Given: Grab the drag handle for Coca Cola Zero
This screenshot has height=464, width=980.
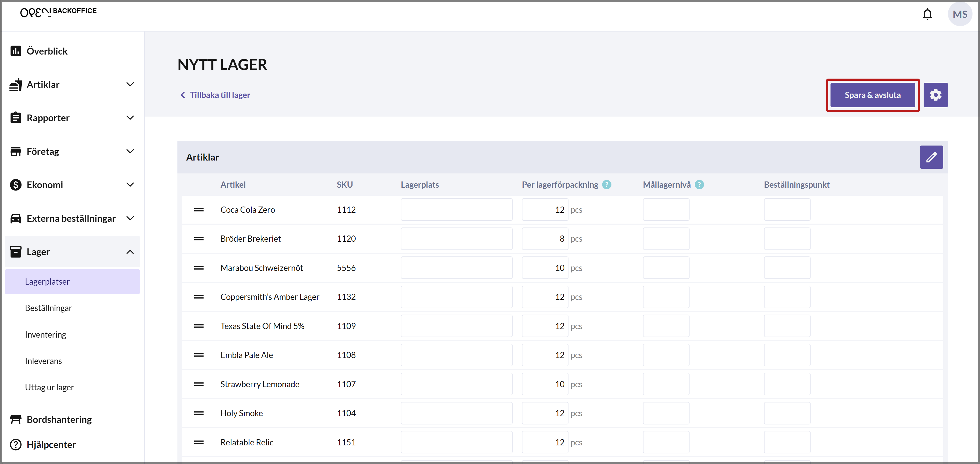Looking at the screenshot, I should pyautogui.click(x=199, y=210).
